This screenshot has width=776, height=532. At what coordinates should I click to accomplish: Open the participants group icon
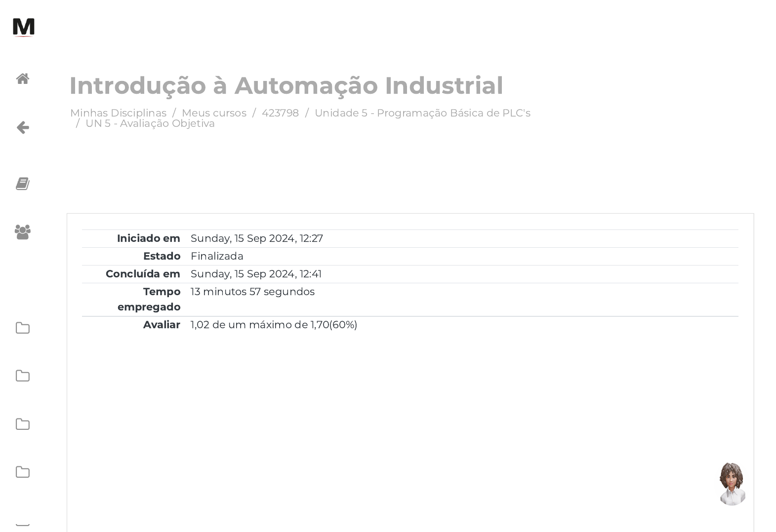[23, 232]
